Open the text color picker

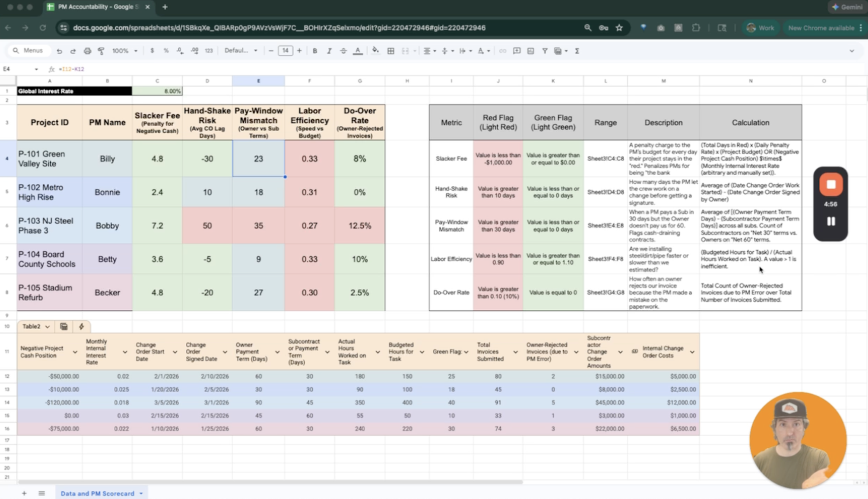point(357,51)
